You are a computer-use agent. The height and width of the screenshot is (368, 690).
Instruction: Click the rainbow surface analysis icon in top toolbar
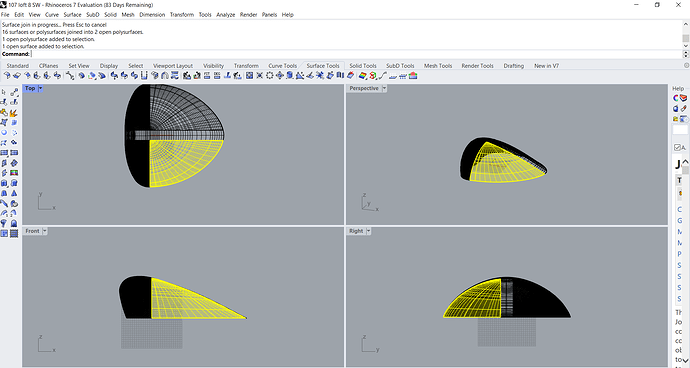pos(363,76)
